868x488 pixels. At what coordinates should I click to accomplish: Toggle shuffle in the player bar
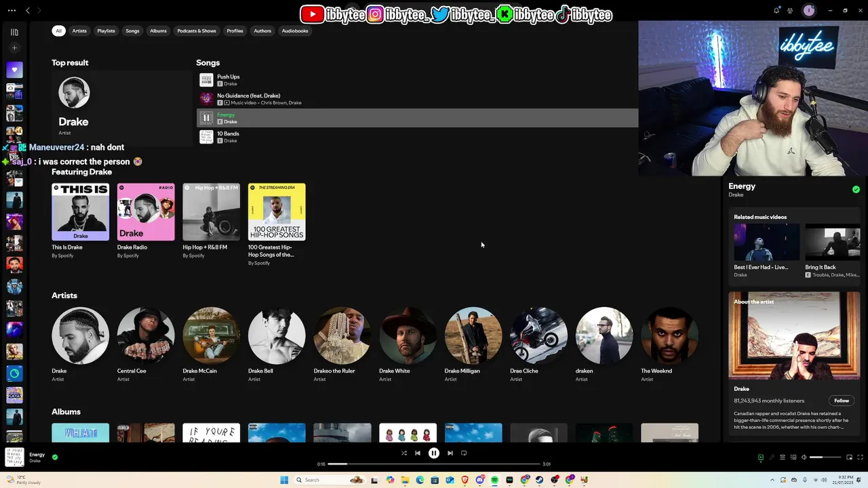(403, 453)
